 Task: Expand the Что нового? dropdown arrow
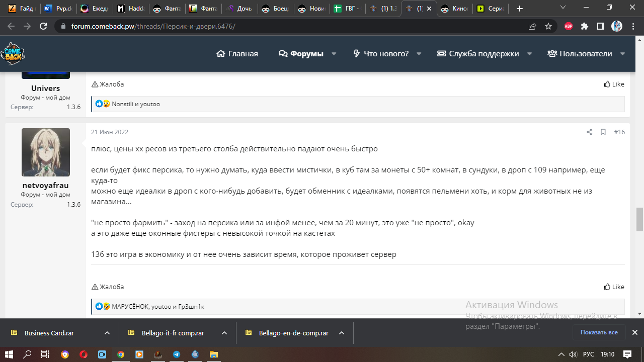419,54
